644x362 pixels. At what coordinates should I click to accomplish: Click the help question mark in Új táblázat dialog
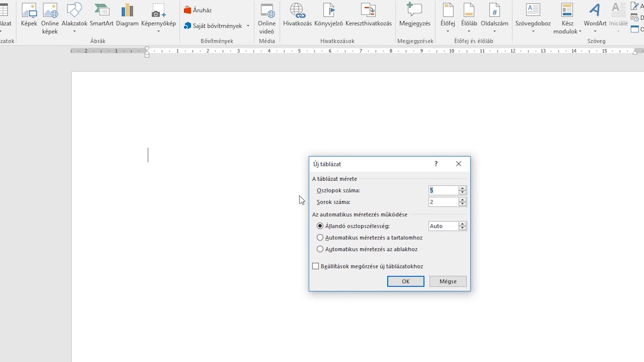pyautogui.click(x=436, y=164)
